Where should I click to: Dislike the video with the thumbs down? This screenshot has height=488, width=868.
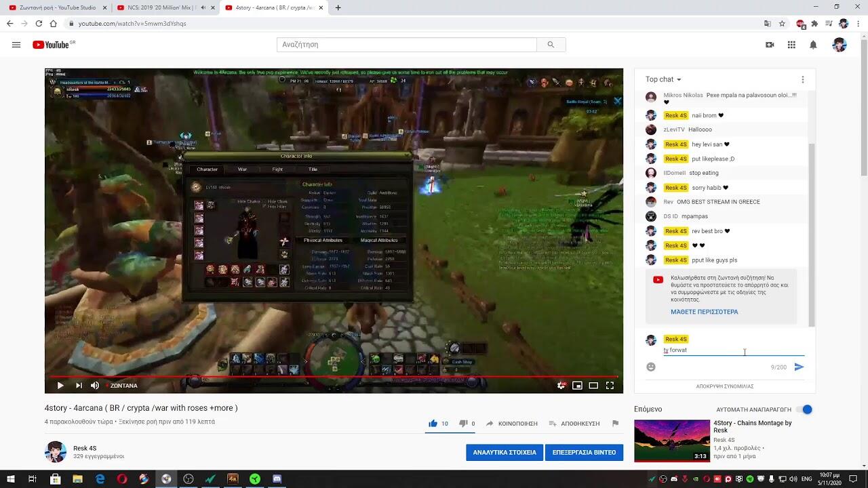click(463, 424)
